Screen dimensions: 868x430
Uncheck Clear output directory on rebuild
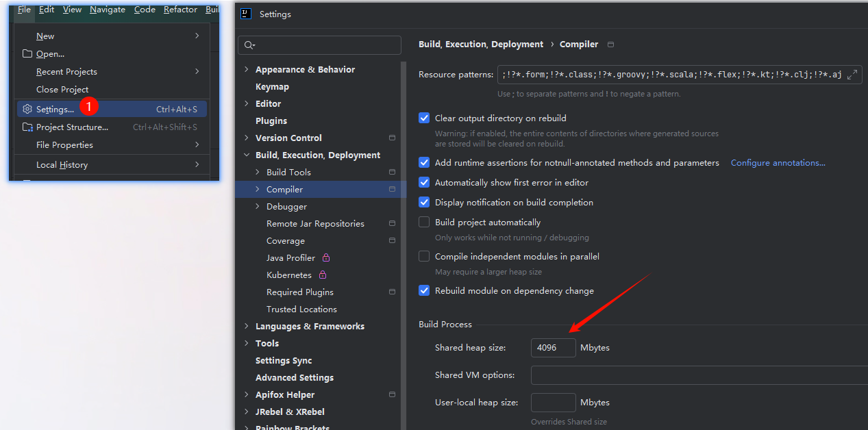coord(424,118)
